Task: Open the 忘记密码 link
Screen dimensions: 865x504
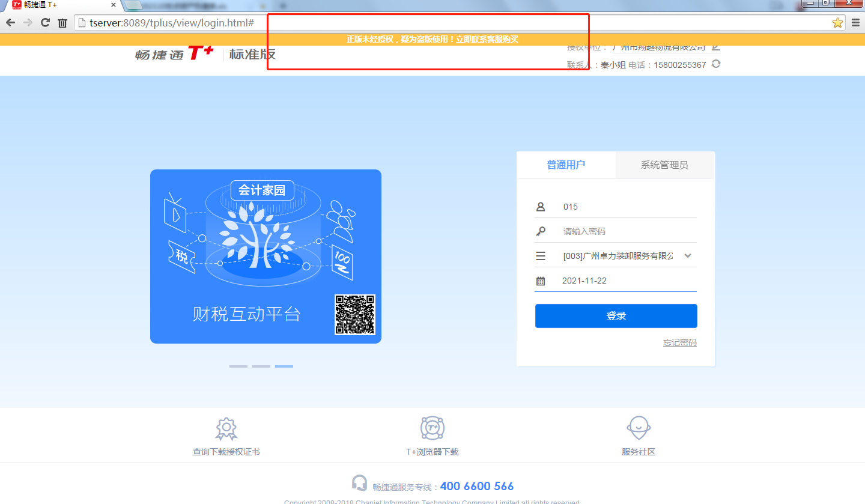Action: 680,343
